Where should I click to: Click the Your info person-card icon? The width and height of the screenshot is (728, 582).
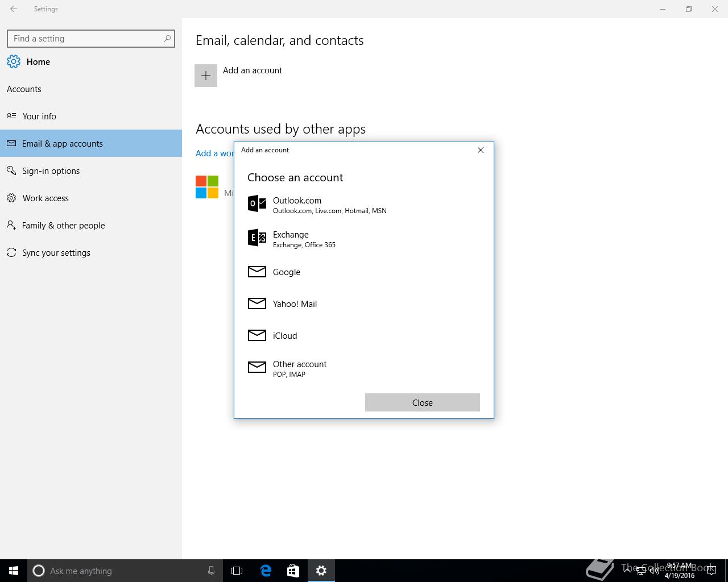(x=11, y=116)
